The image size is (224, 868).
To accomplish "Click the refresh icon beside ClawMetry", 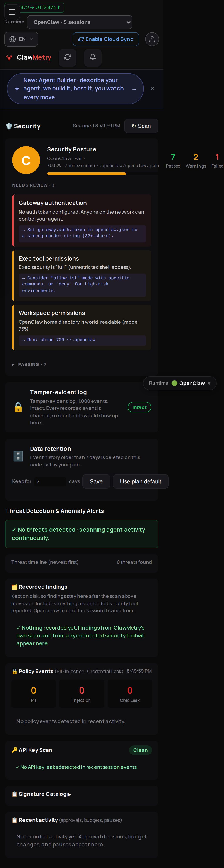I will 68,57.
